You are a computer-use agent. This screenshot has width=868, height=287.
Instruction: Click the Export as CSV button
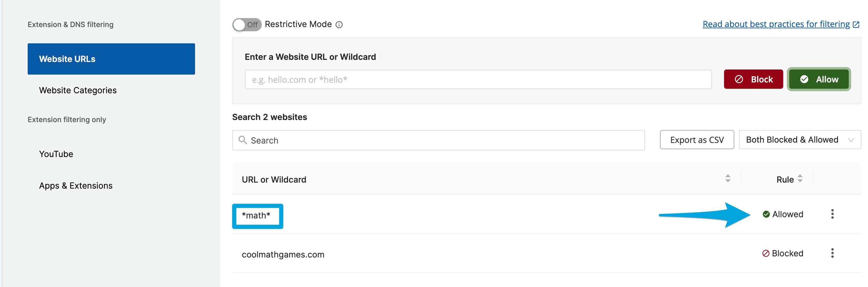coord(697,140)
